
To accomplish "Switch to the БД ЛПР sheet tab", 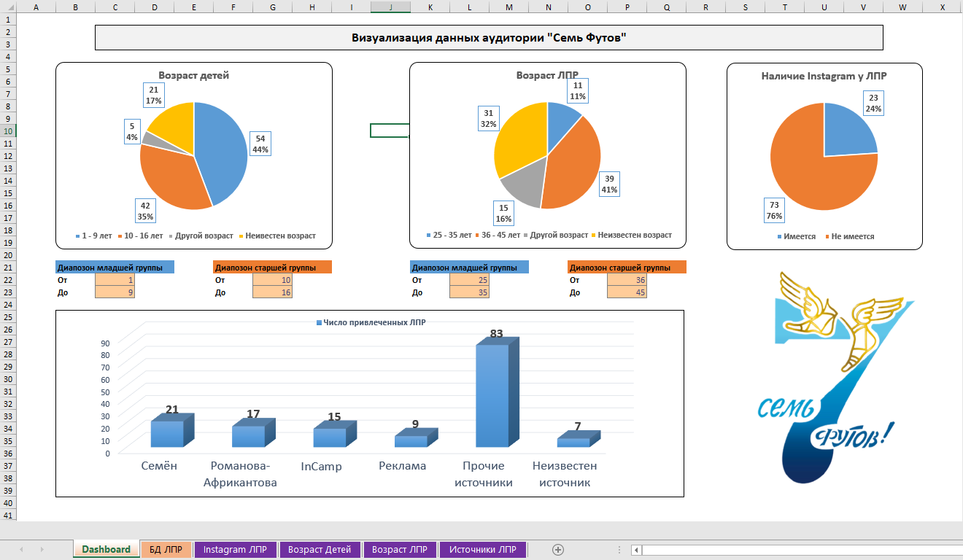I will click(x=166, y=549).
